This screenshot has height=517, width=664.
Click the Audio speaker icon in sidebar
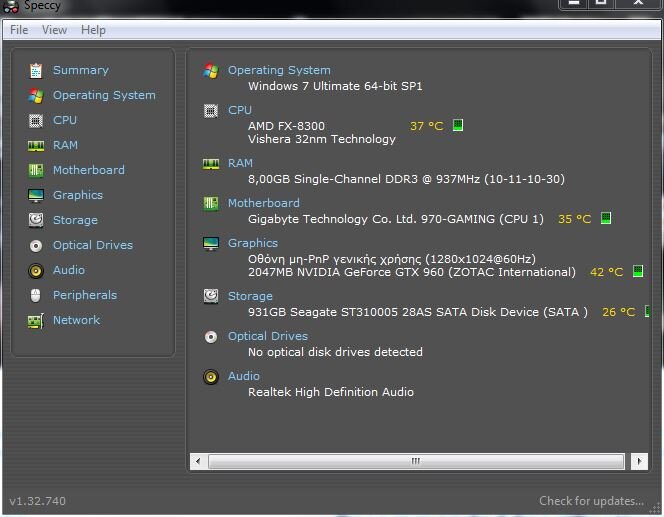[36, 271]
